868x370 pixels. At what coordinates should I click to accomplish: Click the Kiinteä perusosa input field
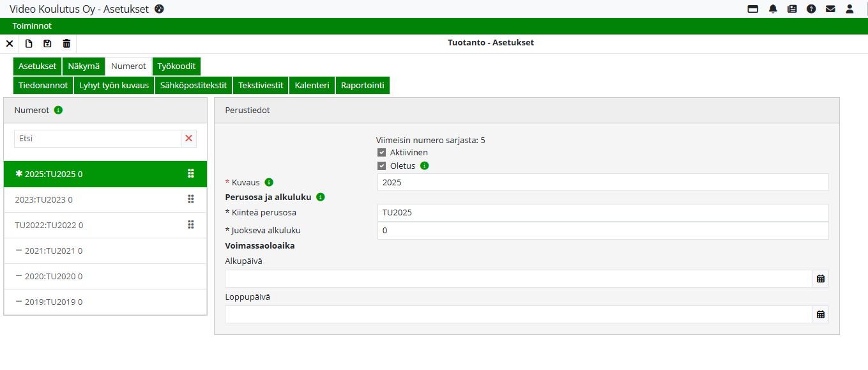pos(602,213)
